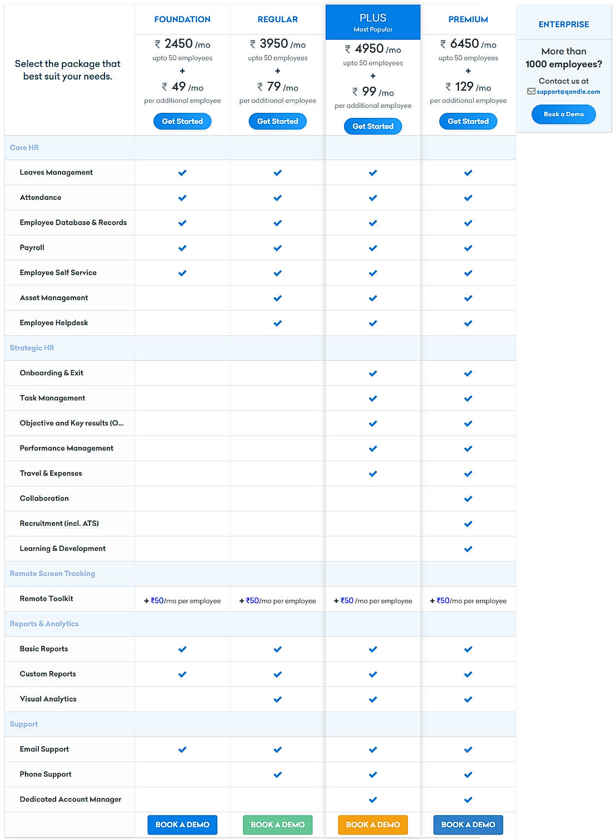
Task: Click Regular plan checkmark for Phone Support
Action: [x=277, y=775]
